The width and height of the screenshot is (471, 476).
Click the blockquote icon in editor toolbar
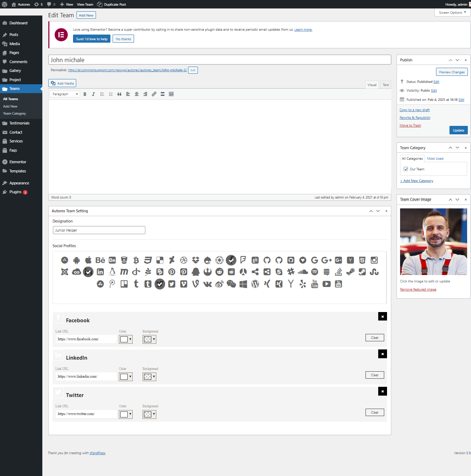coord(119,94)
